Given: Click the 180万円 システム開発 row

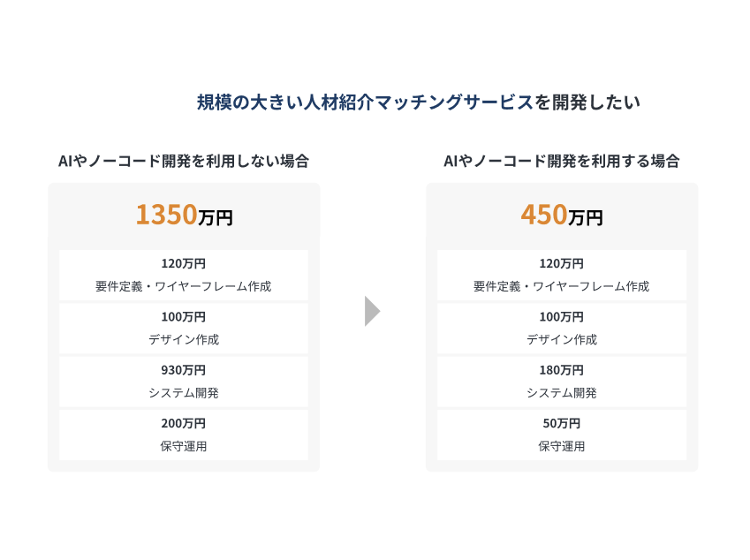Looking at the screenshot, I should 561,381.
